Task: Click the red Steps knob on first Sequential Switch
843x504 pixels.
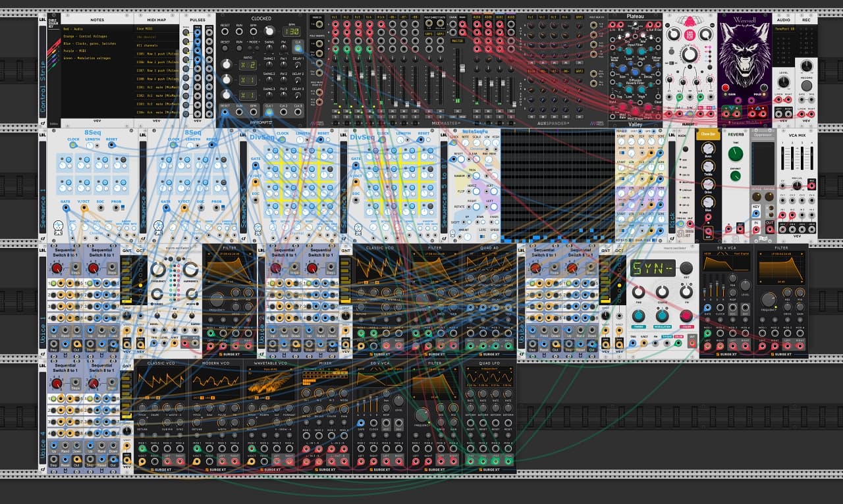Action: click(57, 268)
